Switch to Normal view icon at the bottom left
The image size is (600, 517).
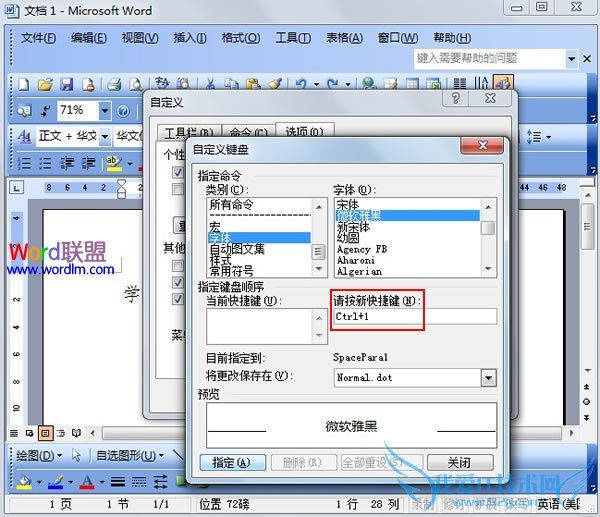coord(14,433)
